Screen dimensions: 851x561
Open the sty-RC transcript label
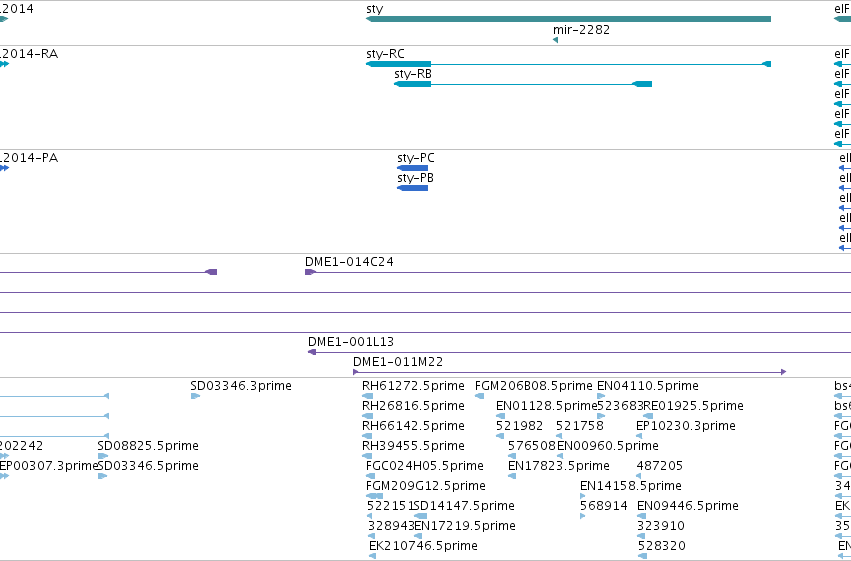click(385, 54)
